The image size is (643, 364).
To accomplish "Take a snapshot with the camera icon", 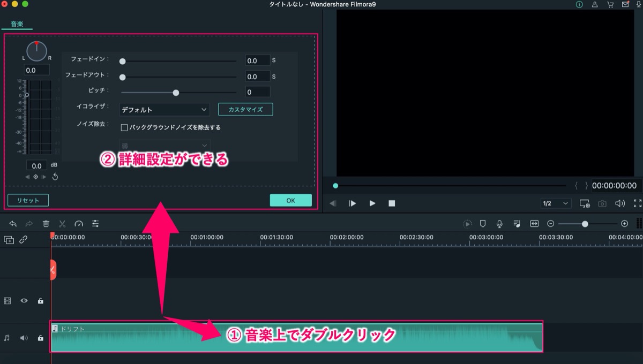I will tap(602, 203).
